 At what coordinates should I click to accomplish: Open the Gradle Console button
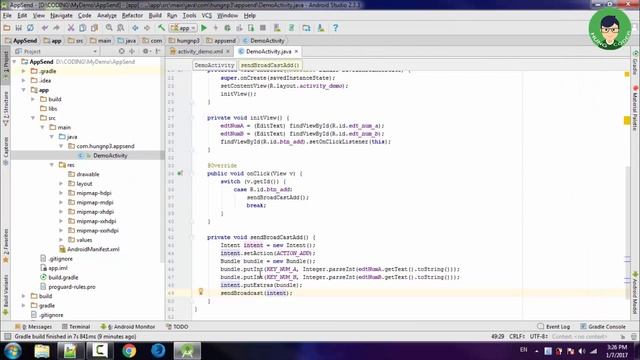pos(603,327)
